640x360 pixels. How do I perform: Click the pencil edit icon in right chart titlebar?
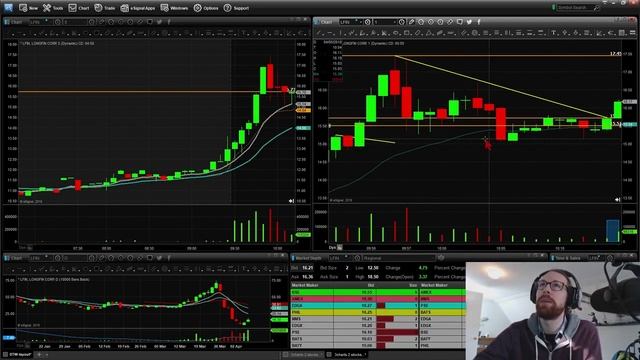click(411, 22)
